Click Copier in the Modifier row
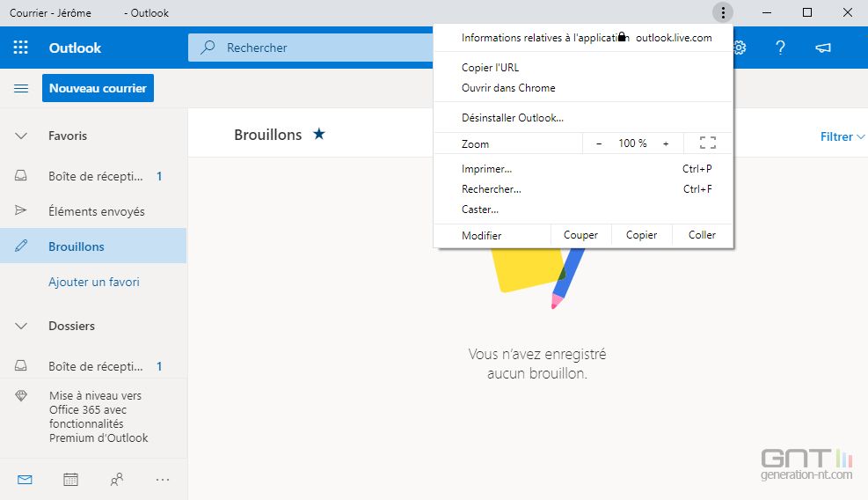This screenshot has width=868, height=500. tap(642, 235)
